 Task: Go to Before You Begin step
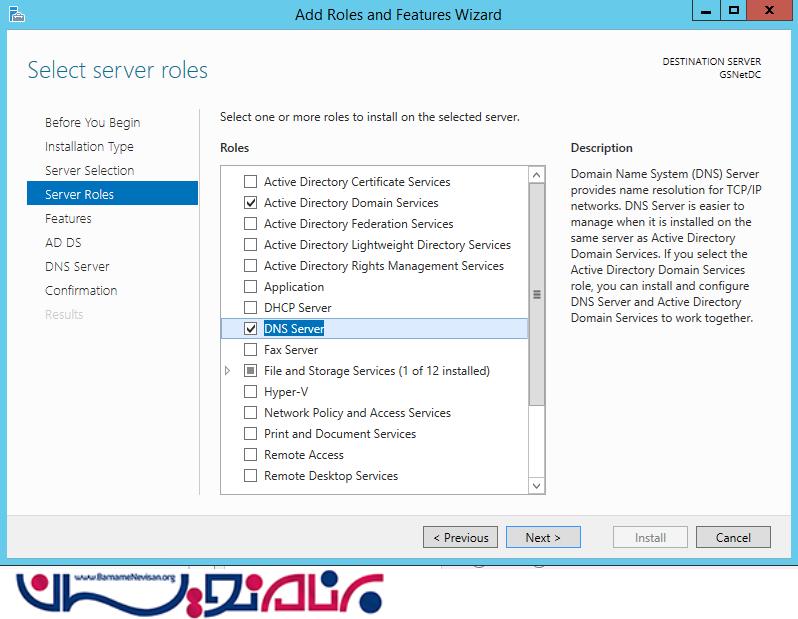(92, 123)
